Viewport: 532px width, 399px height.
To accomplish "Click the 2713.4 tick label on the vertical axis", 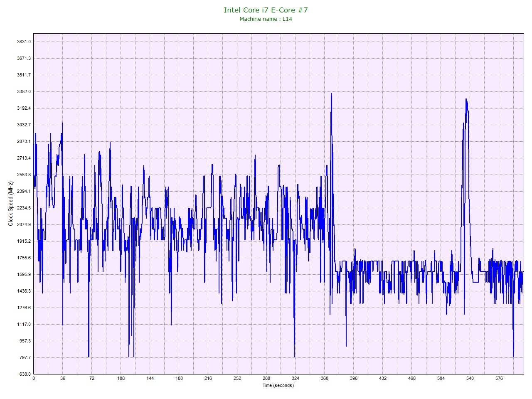I will 24,158.
